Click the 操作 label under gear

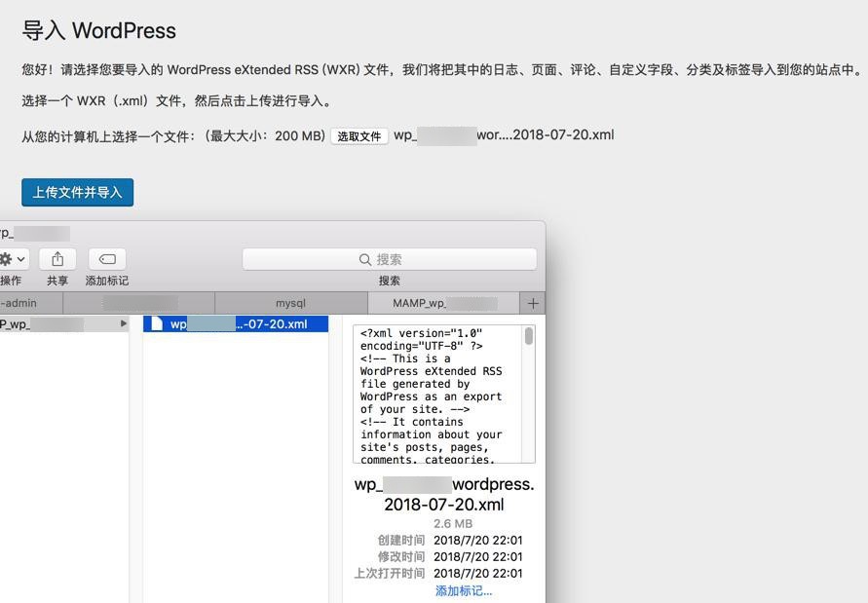tap(11, 281)
